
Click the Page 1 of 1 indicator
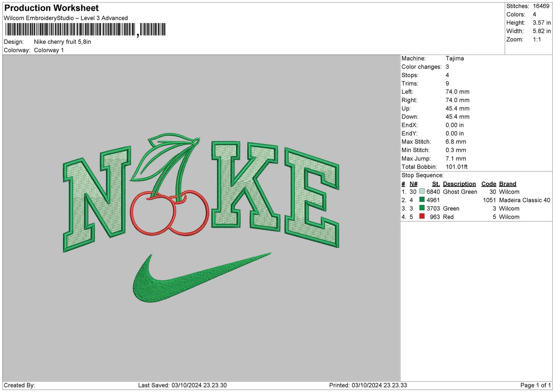(x=535, y=384)
